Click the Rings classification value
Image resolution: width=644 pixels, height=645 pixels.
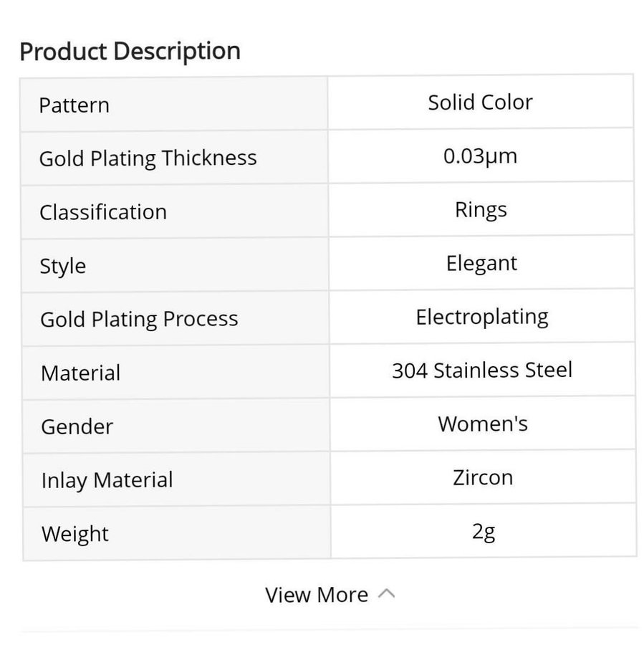[481, 210]
